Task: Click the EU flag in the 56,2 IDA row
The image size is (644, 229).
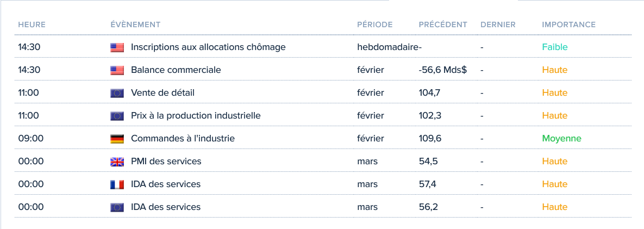Action: coord(117,207)
